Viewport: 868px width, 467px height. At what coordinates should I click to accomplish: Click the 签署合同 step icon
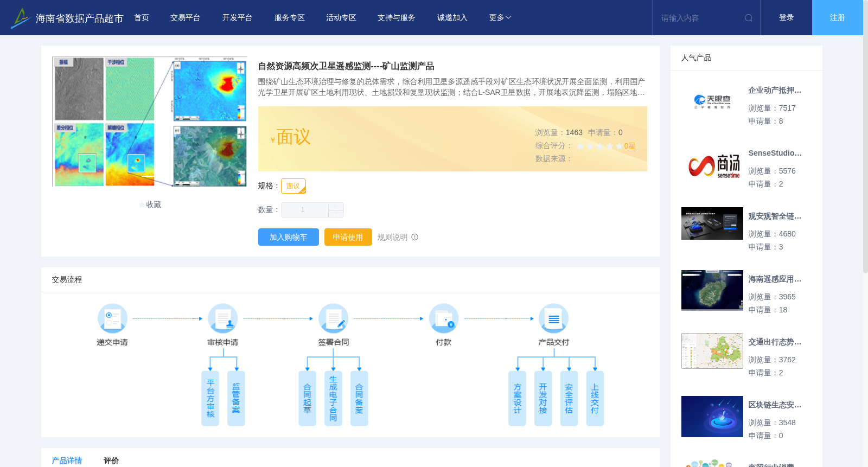point(333,318)
